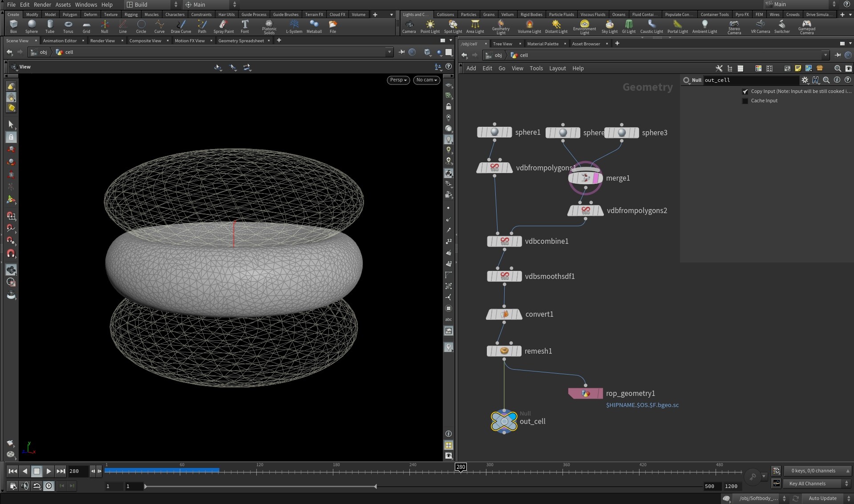Click the Metaball shelf tool
The height and width of the screenshot is (504, 854).
[x=314, y=26]
